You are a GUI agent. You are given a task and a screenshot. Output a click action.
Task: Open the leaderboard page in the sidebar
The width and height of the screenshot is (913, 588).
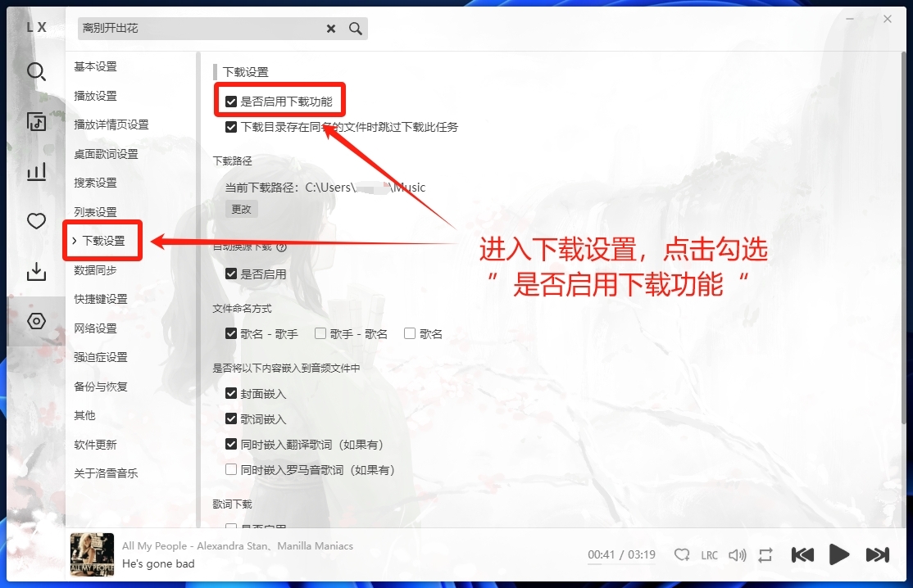[36, 172]
